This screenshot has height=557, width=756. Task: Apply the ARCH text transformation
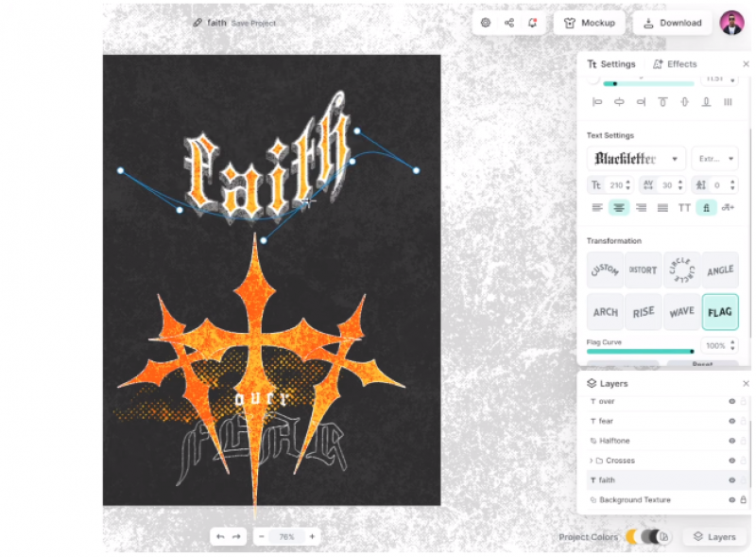(605, 312)
